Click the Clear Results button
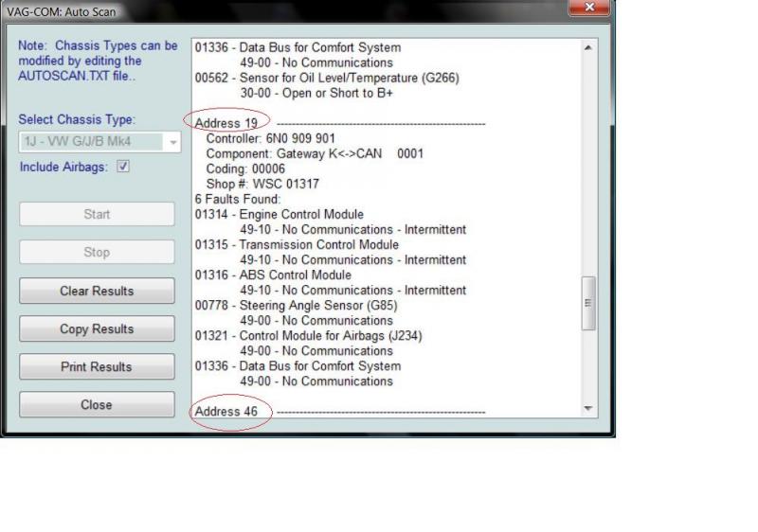 click(97, 291)
